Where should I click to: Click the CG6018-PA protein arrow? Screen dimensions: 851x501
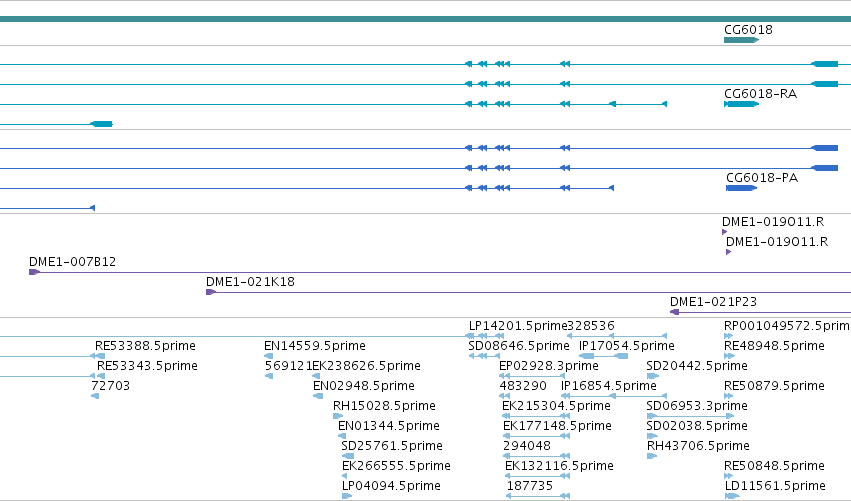coord(741,188)
